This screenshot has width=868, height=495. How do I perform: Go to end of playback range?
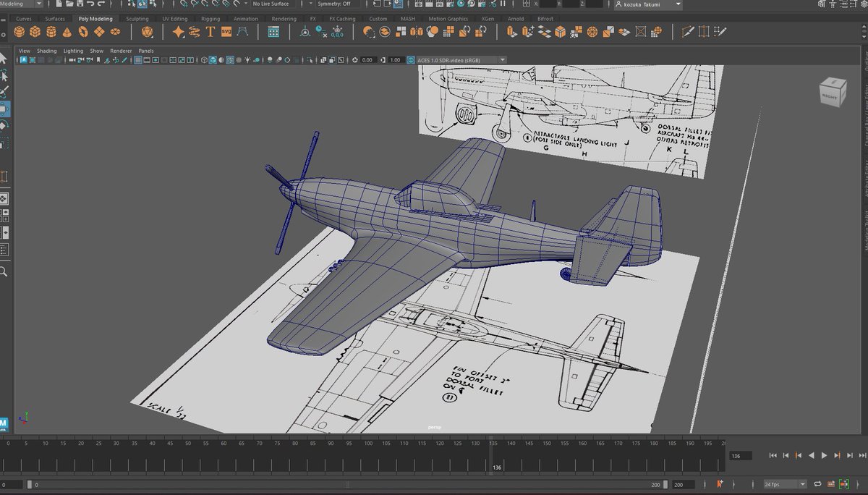pyautogui.click(x=862, y=455)
